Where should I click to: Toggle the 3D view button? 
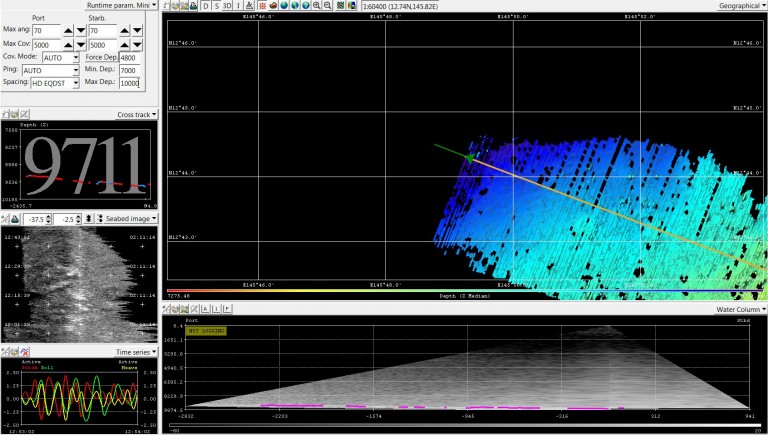click(x=227, y=6)
